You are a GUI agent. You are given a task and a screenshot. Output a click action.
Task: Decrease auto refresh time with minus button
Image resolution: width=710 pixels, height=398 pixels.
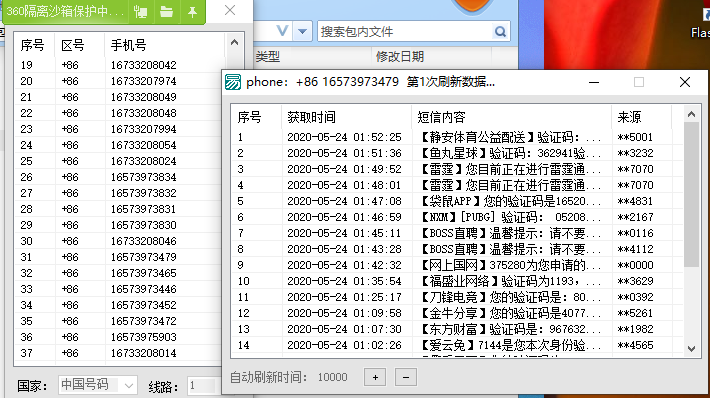coord(406,377)
